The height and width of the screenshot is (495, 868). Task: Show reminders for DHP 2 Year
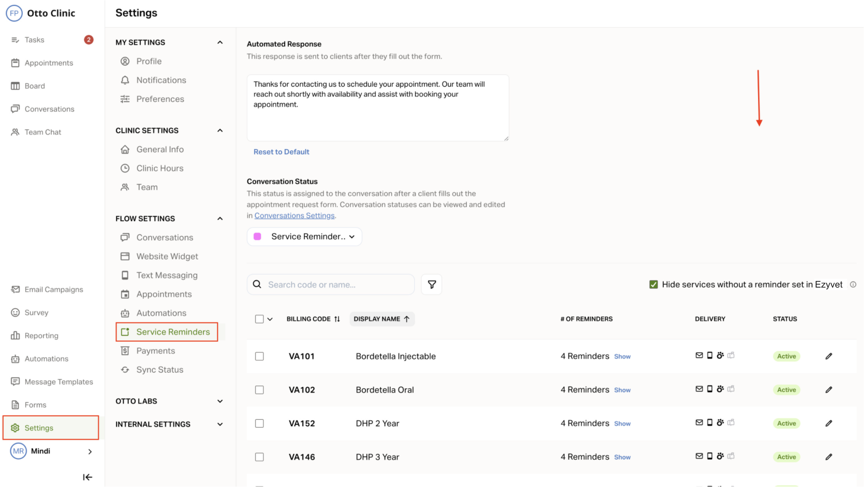[x=622, y=424]
